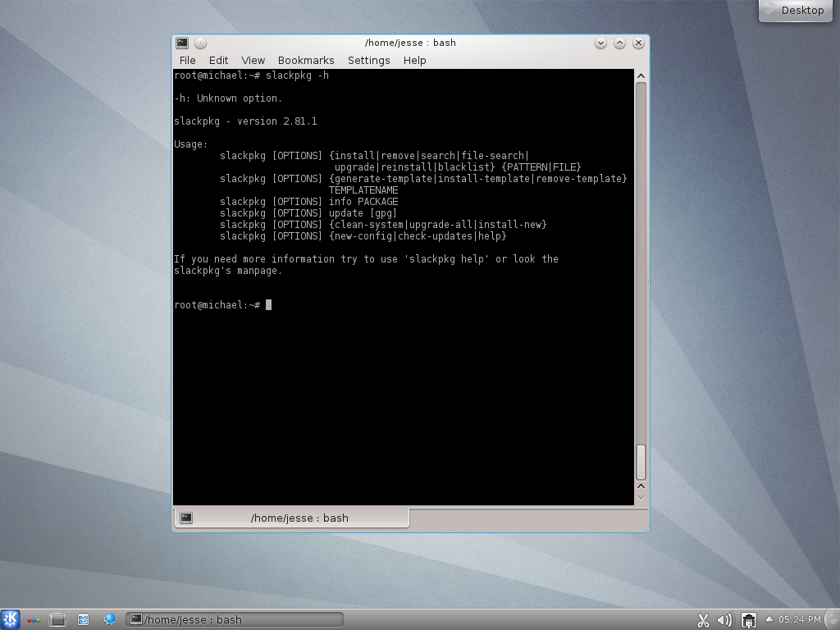Open the volume speaker icon in tray
Viewport: 840px width, 630px height.
(724, 620)
